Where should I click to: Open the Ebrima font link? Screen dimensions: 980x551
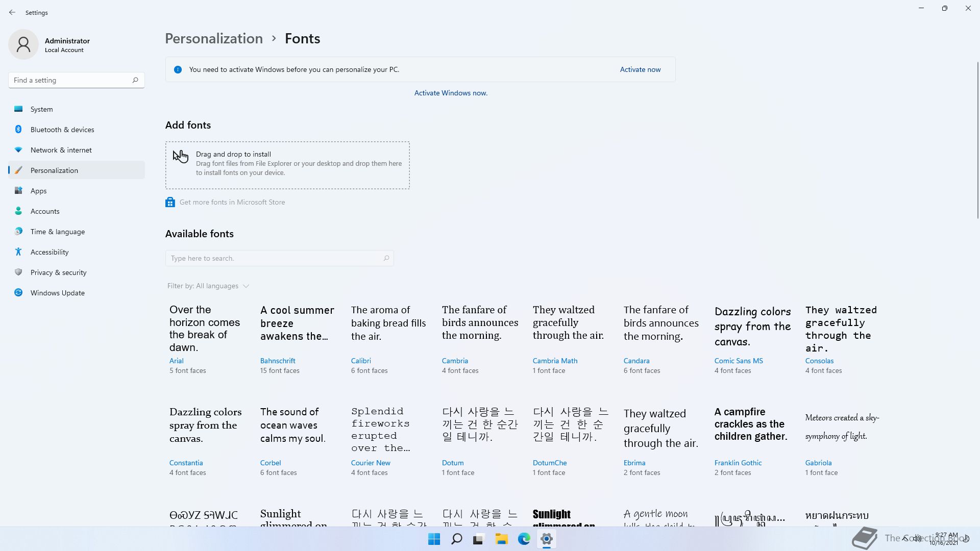[634, 463]
